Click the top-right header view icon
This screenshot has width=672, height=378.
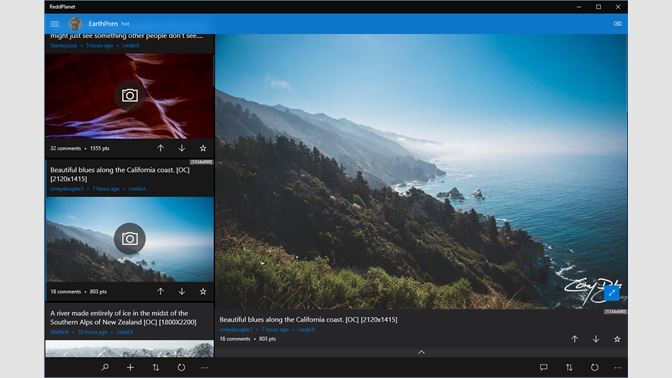(617, 24)
